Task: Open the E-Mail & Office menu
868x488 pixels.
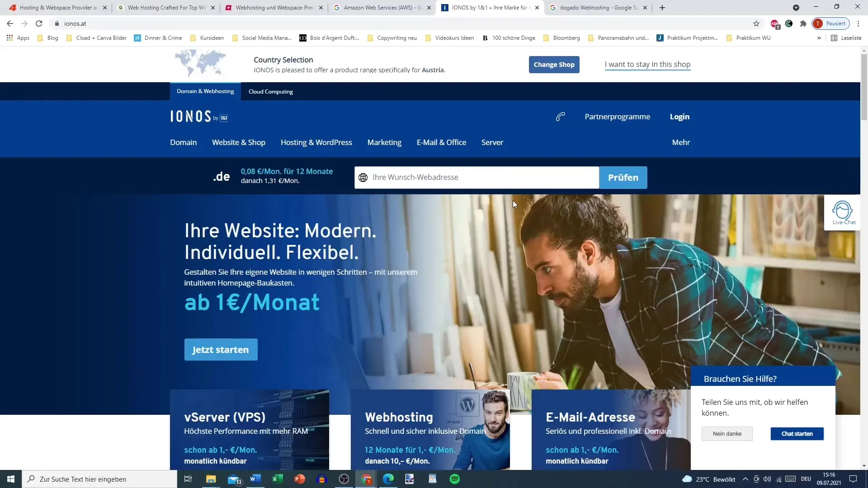Action: point(441,142)
